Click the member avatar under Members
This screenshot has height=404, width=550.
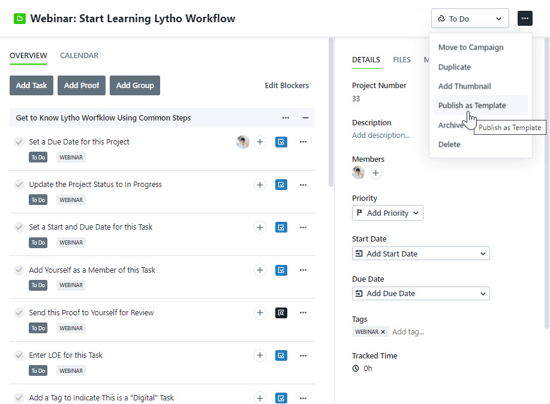click(x=358, y=173)
